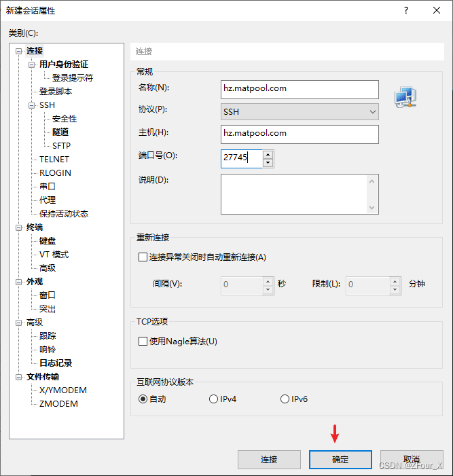Select 代理 tree item

click(48, 200)
